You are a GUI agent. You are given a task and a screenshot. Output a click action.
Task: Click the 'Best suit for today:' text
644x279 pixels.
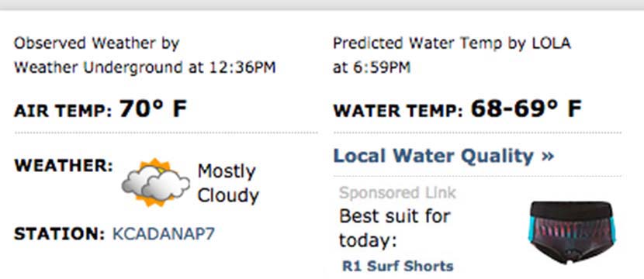(x=395, y=228)
